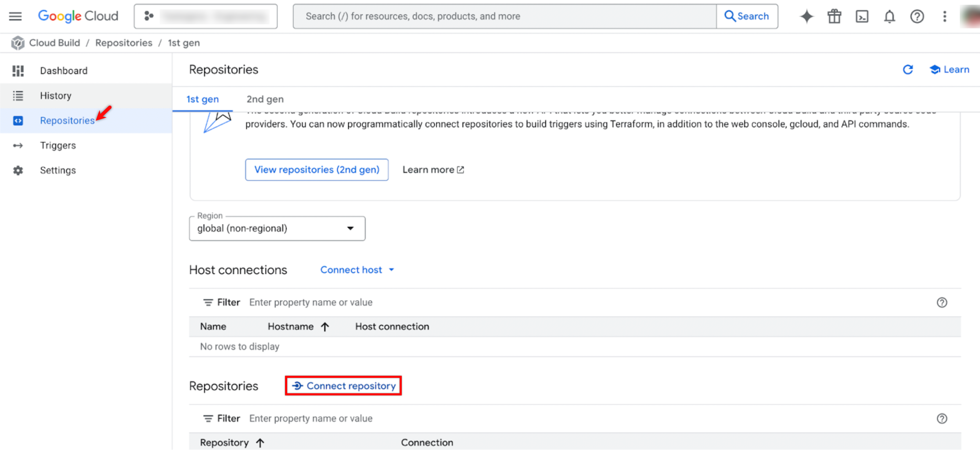Open the Cloud Build Dashboard
The height and width of the screenshot is (450, 980).
(64, 71)
